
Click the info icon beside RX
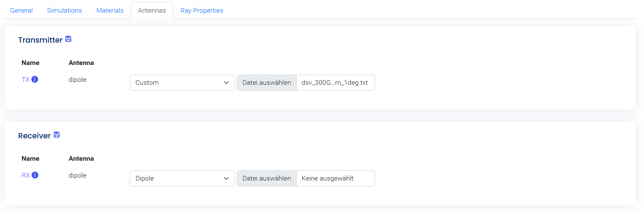tap(35, 175)
